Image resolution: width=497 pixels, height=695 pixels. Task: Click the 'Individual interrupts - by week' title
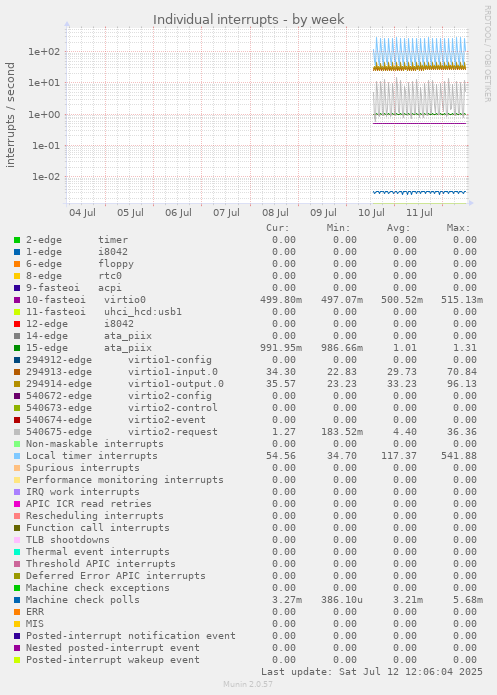click(x=249, y=20)
